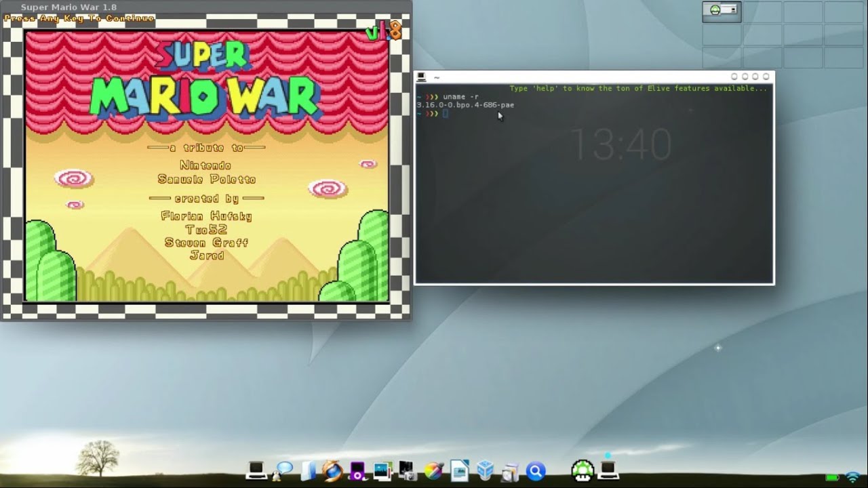The height and width of the screenshot is (488, 868).
Task: Switch to the last desktop in the pager's top row
Action: pos(843,12)
